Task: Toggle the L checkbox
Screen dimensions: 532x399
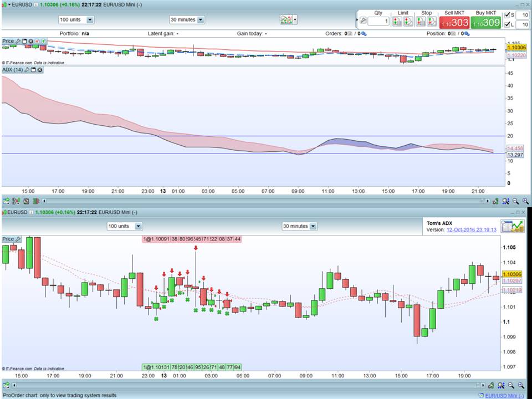Action: pos(507,24)
